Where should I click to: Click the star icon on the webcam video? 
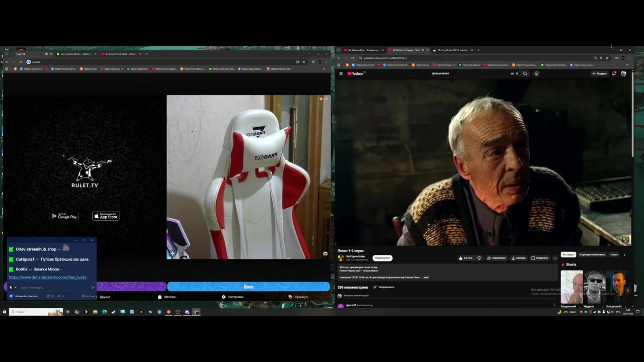pyautogui.click(x=321, y=99)
